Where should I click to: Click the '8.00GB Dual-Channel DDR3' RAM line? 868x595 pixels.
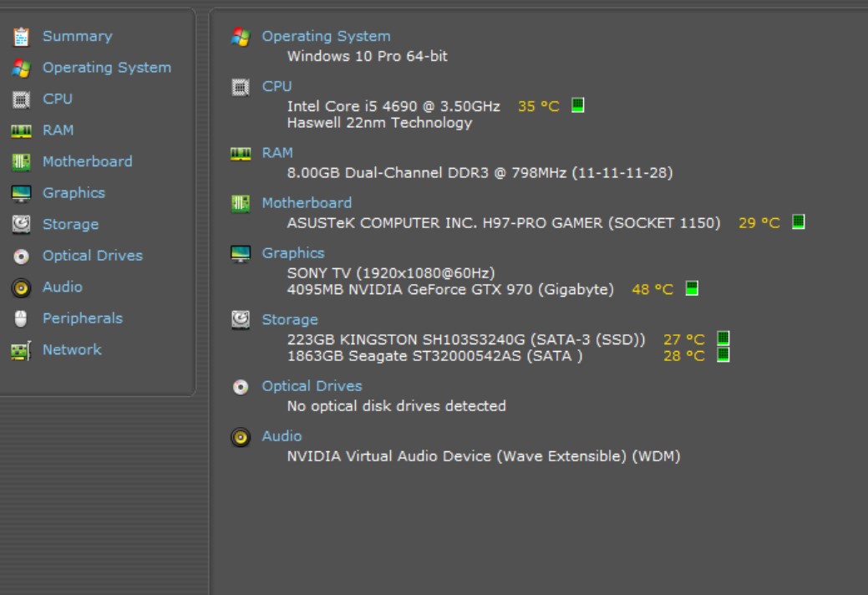480,173
